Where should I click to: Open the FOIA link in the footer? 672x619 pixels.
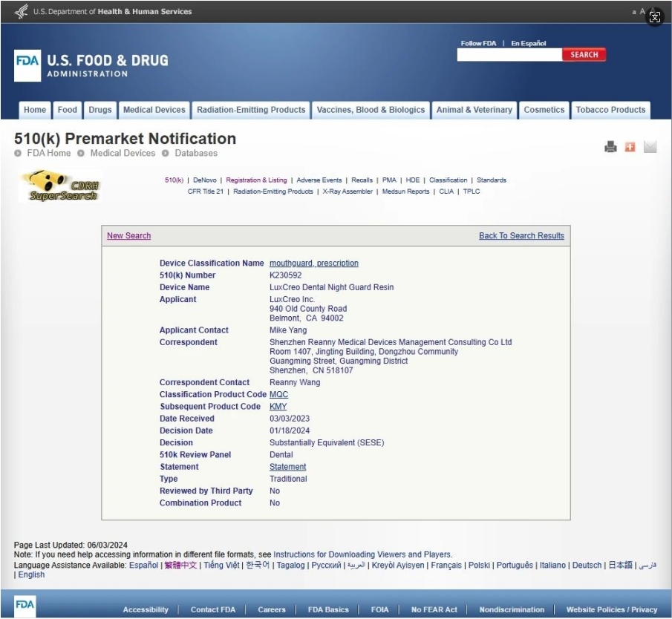pos(379,609)
